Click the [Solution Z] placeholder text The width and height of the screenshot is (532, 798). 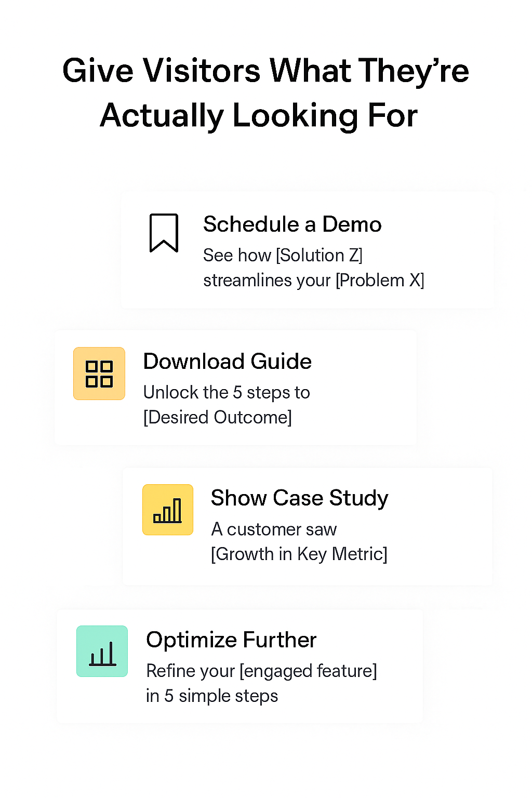point(319,256)
